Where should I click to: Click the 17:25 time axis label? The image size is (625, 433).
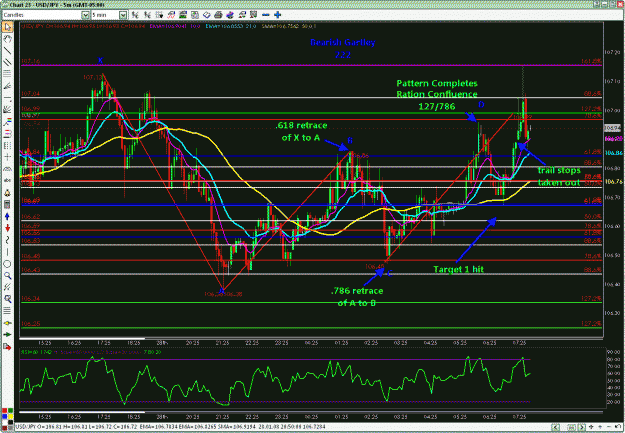coord(104,343)
